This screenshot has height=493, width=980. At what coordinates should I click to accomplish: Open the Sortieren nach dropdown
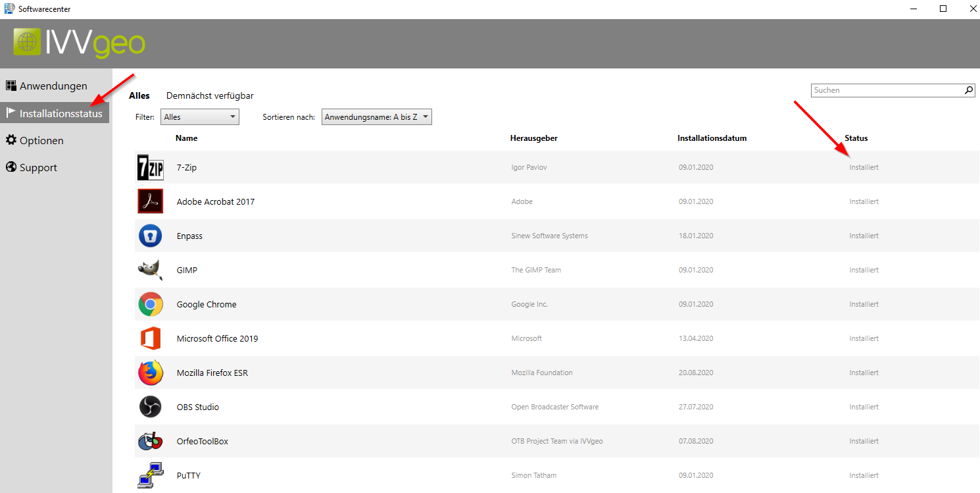(x=376, y=117)
